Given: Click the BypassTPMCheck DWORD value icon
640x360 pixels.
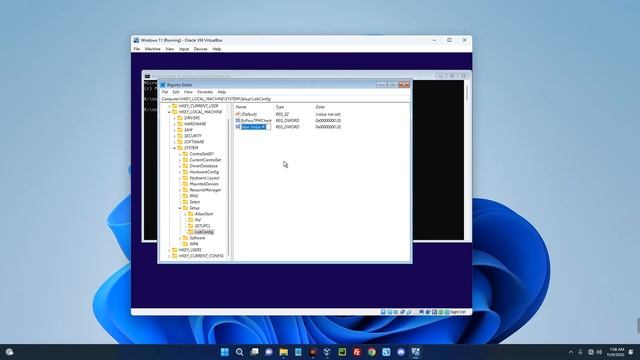Looking at the screenshot, I should pyautogui.click(x=238, y=120).
